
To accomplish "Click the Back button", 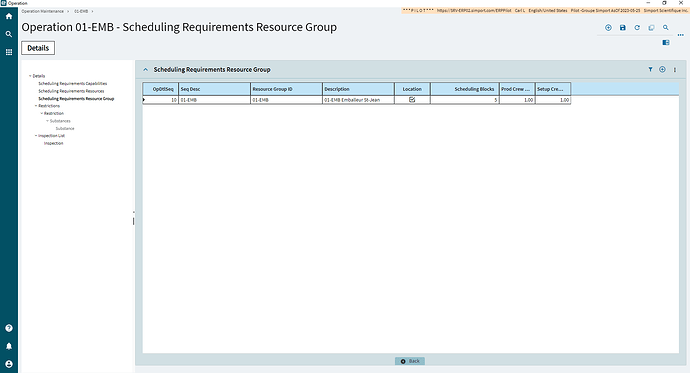I will point(410,361).
